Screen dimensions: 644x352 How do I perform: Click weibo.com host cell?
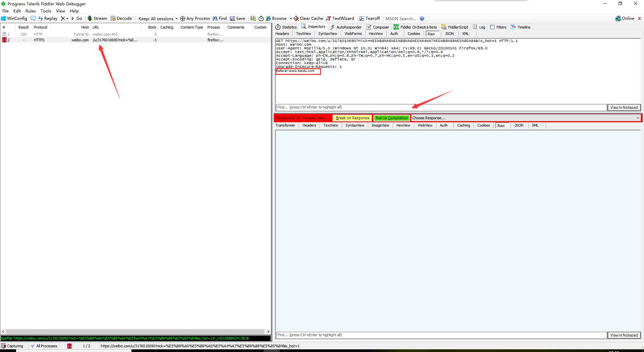[x=80, y=40]
